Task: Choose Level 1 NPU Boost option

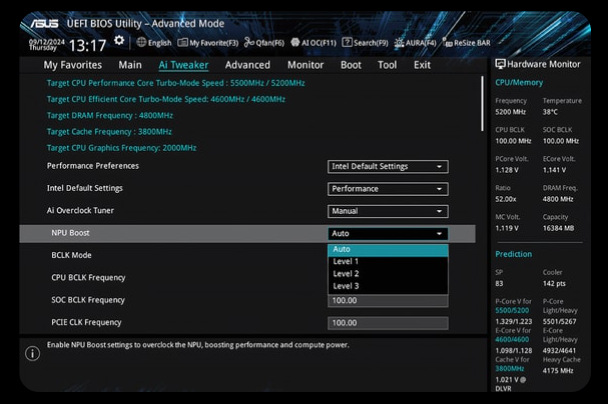Action: pyautogui.click(x=388, y=262)
